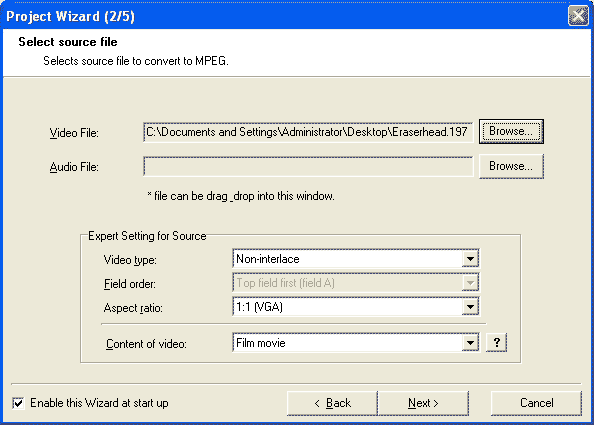Close the Project Wizard window

pos(578,16)
